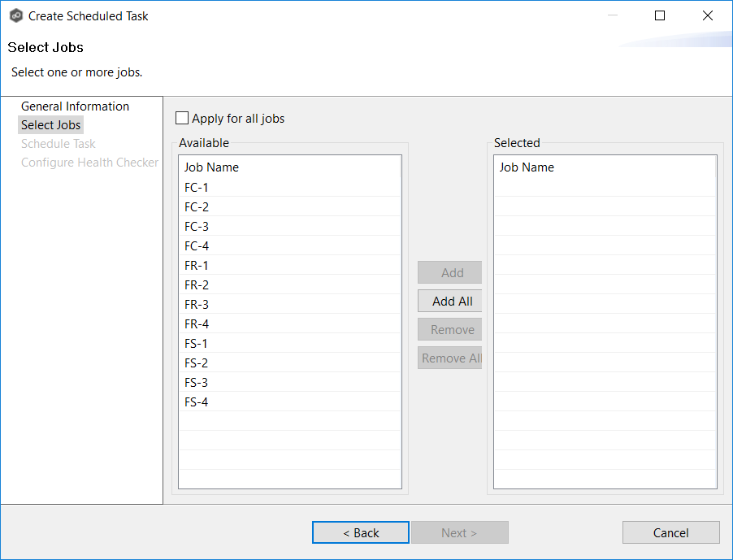Click the Next button
733x560 pixels.
(460, 532)
